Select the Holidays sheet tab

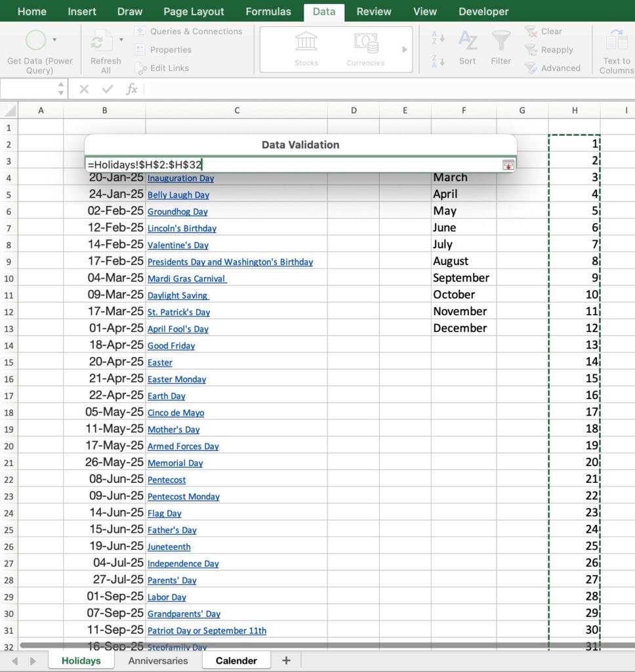(x=81, y=660)
